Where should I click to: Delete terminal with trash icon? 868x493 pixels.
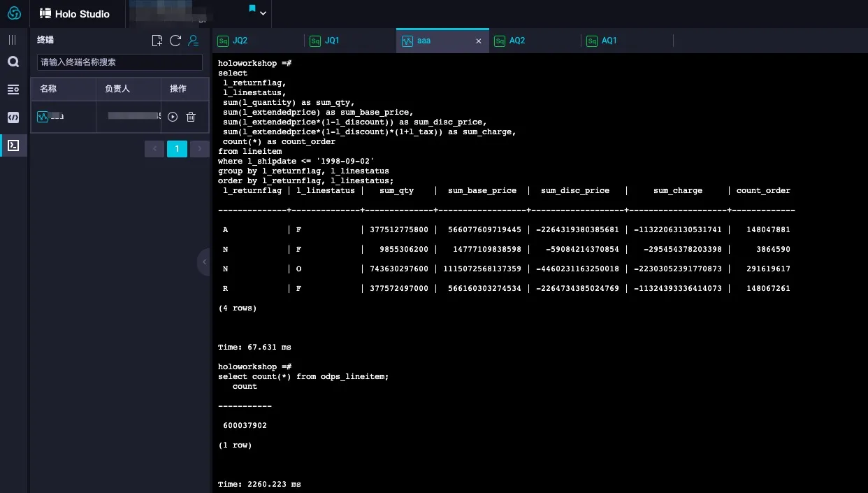[191, 117]
